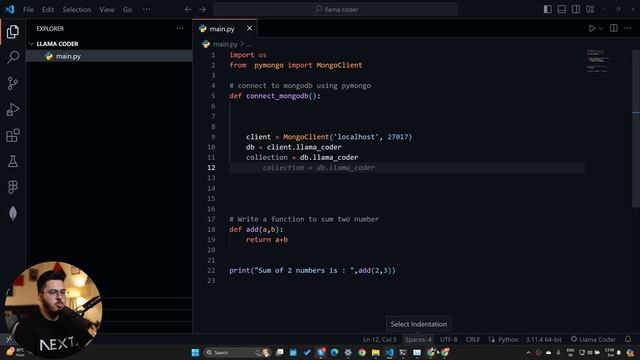The height and width of the screenshot is (360, 640).
Task: Click the print Sum of 2 numbers line
Action: coord(312,270)
